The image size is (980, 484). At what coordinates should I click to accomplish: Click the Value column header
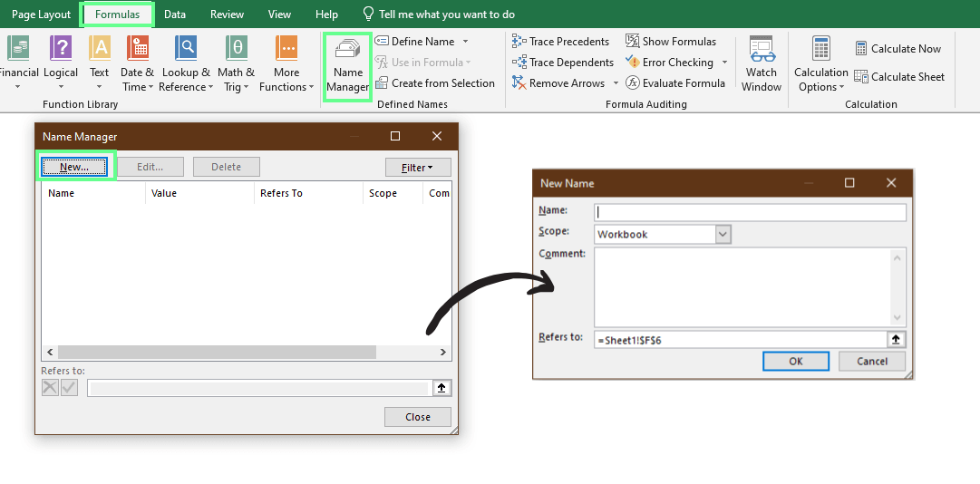[200, 193]
